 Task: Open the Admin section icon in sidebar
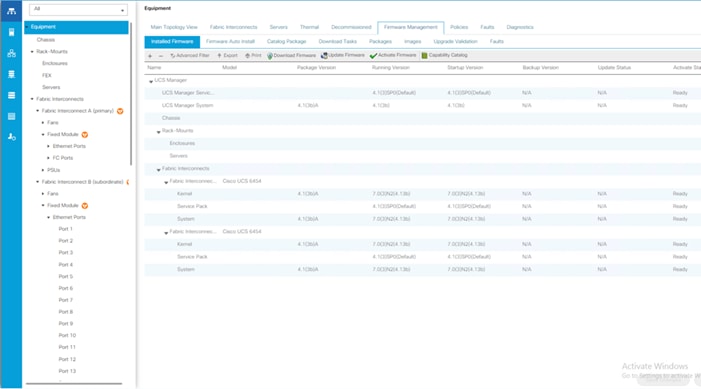click(11, 137)
